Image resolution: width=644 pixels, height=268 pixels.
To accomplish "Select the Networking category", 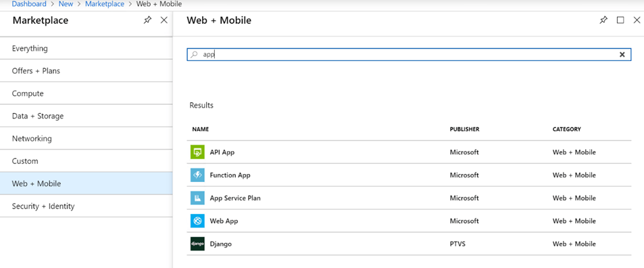I will pos(86,139).
